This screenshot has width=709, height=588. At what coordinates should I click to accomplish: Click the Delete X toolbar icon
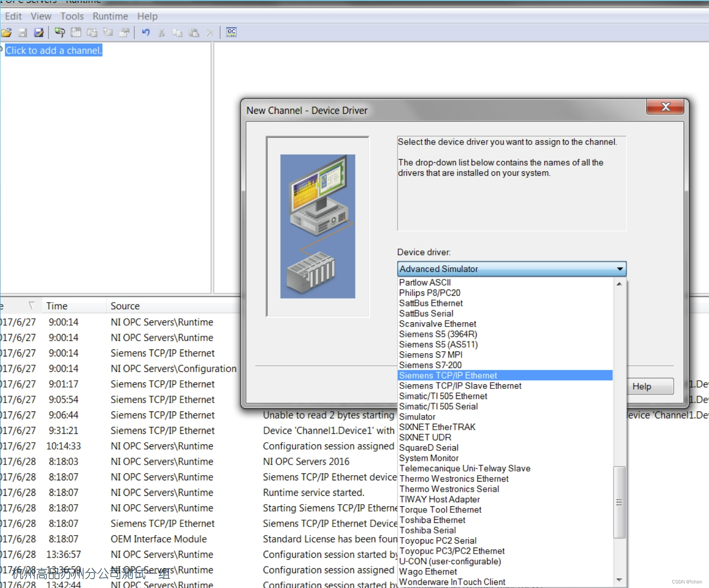point(210,33)
